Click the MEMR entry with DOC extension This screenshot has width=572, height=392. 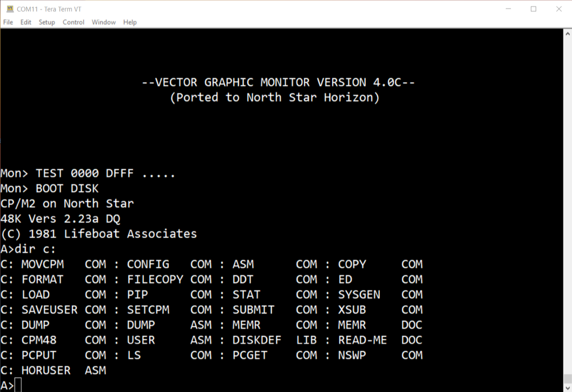tap(352, 325)
